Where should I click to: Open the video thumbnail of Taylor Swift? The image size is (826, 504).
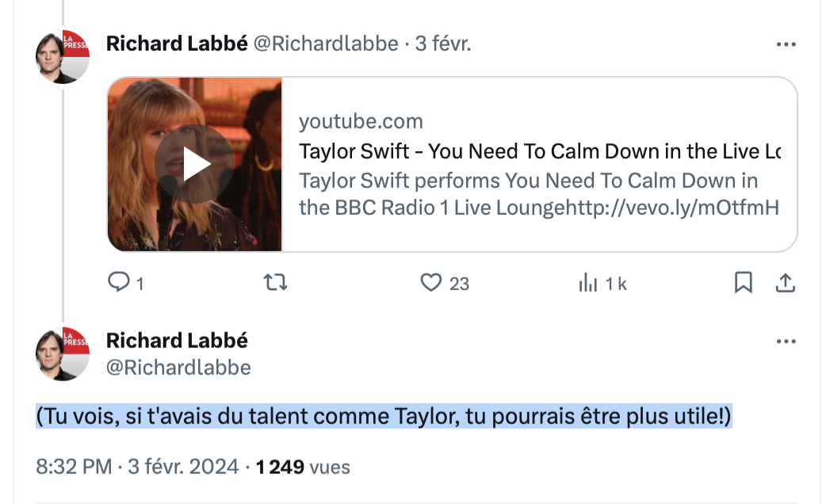tap(194, 164)
